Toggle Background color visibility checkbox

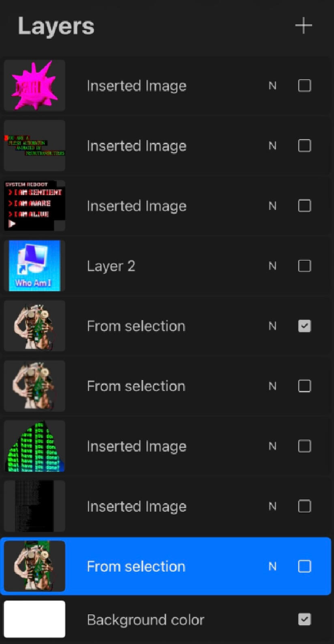tap(304, 619)
